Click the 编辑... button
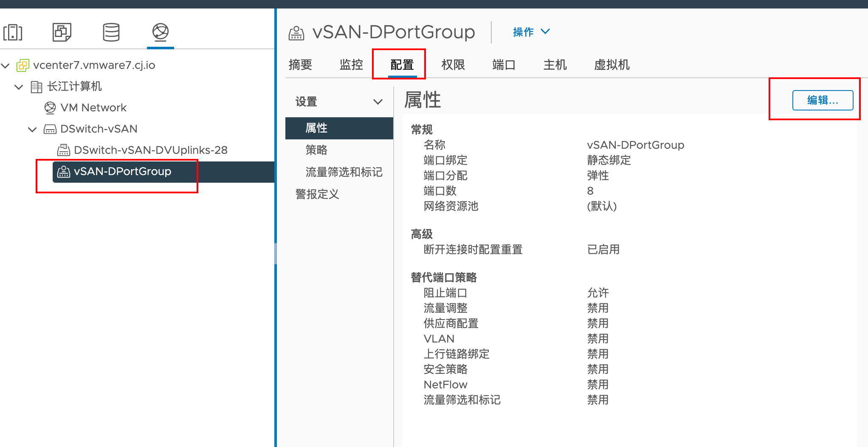868x447 pixels. 823,100
